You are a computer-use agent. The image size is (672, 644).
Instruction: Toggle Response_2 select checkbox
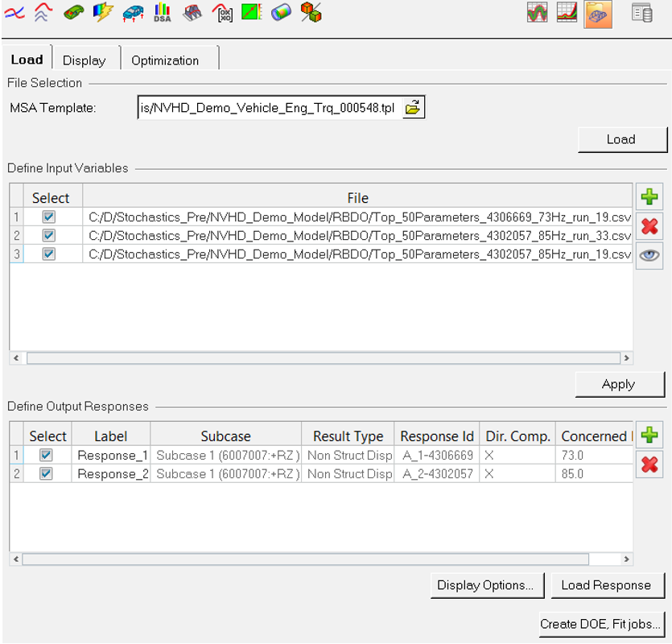point(47,474)
